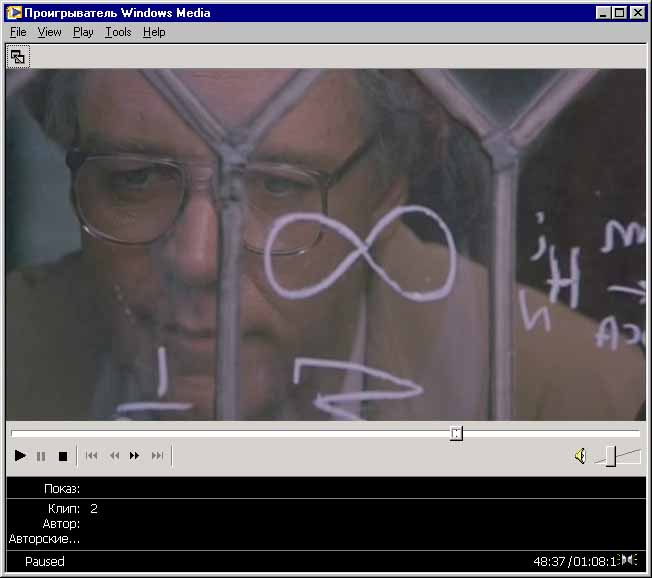
Task: Stop the video playback
Action: pos(62,456)
